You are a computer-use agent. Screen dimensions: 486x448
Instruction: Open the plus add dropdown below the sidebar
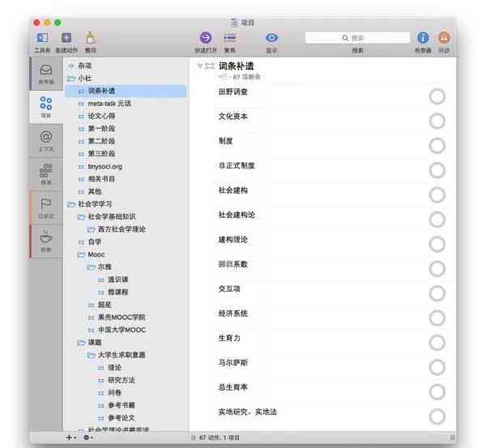(70, 437)
